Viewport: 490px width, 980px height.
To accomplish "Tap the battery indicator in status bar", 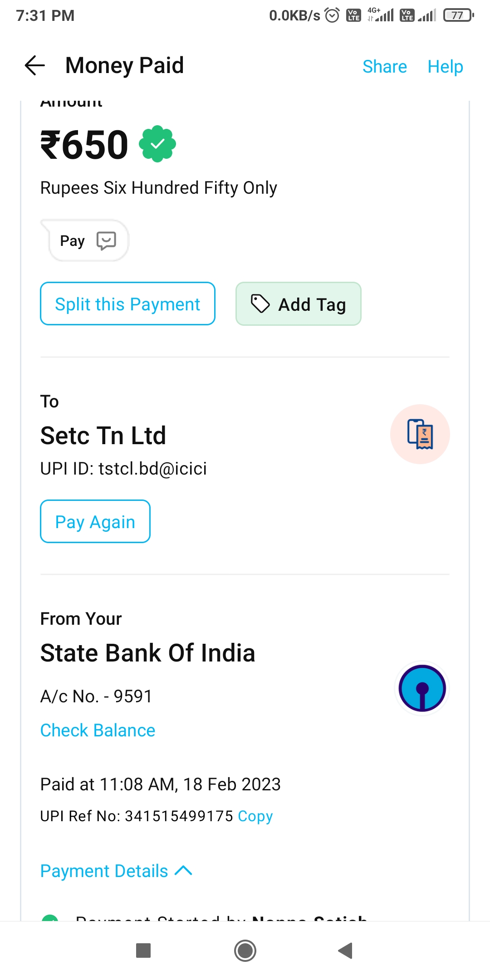I will click(458, 15).
